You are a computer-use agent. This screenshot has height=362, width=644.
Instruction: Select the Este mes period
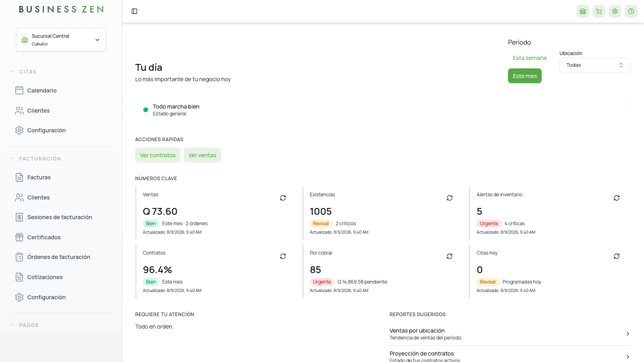525,76
